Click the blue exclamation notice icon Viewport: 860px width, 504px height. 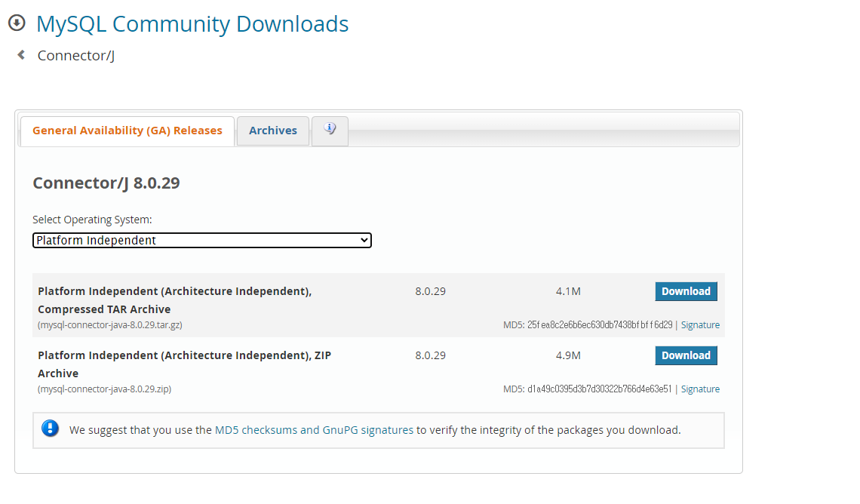50,429
